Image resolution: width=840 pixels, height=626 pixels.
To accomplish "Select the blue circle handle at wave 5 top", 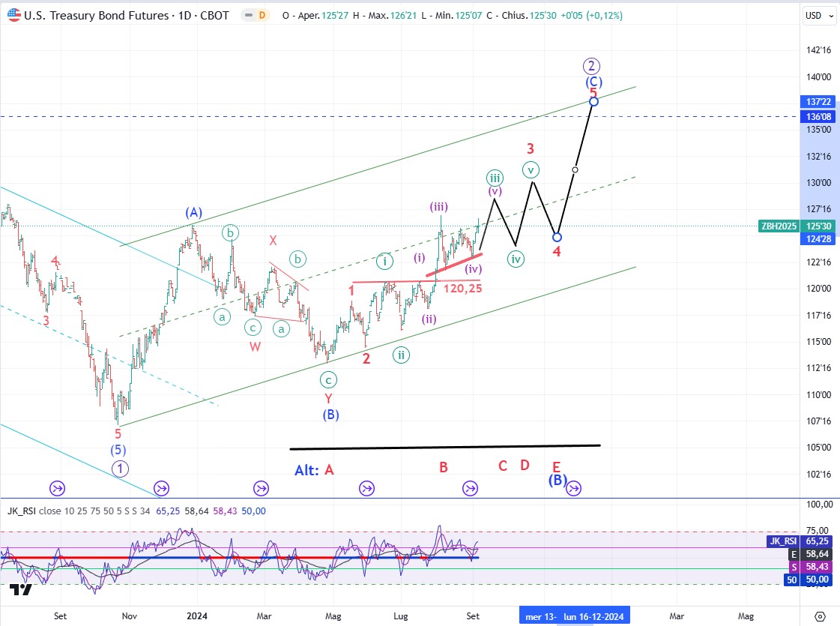I will 593,101.
